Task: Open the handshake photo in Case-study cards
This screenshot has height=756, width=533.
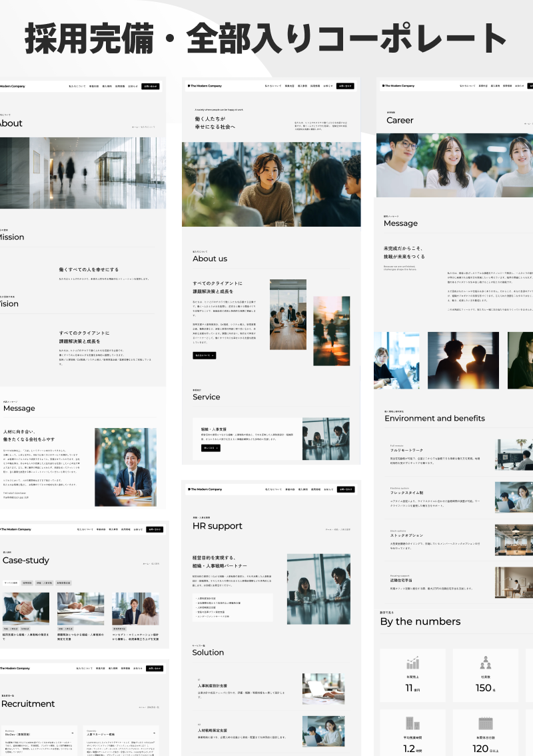Action: (x=26, y=607)
